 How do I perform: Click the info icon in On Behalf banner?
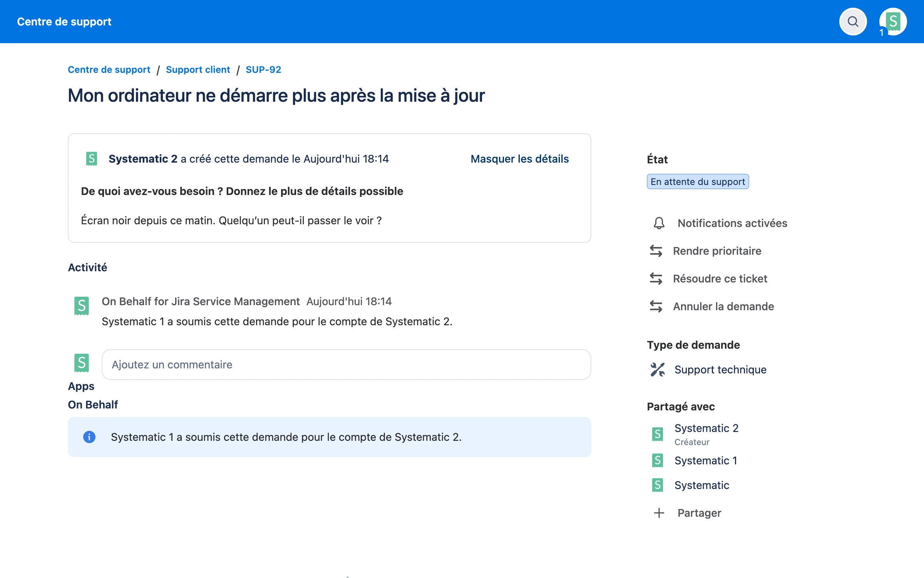(x=89, y=437)
